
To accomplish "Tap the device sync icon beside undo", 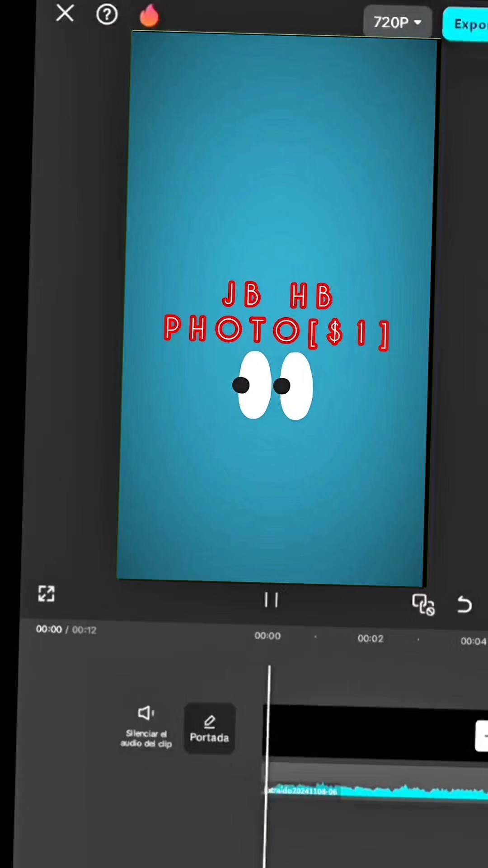I will point(423,604).
